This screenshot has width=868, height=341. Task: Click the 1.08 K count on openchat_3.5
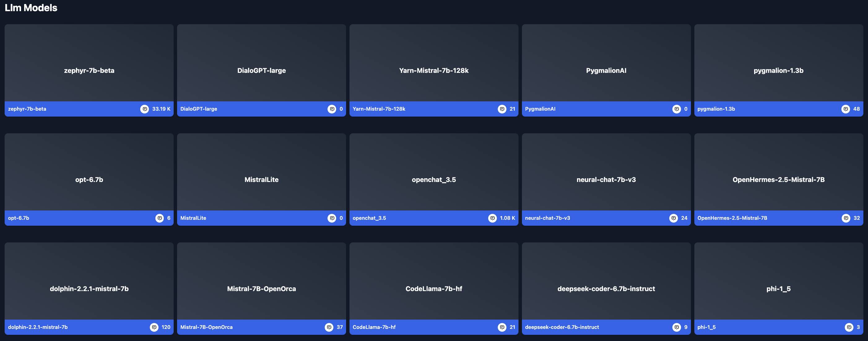[x=507, y=218]
